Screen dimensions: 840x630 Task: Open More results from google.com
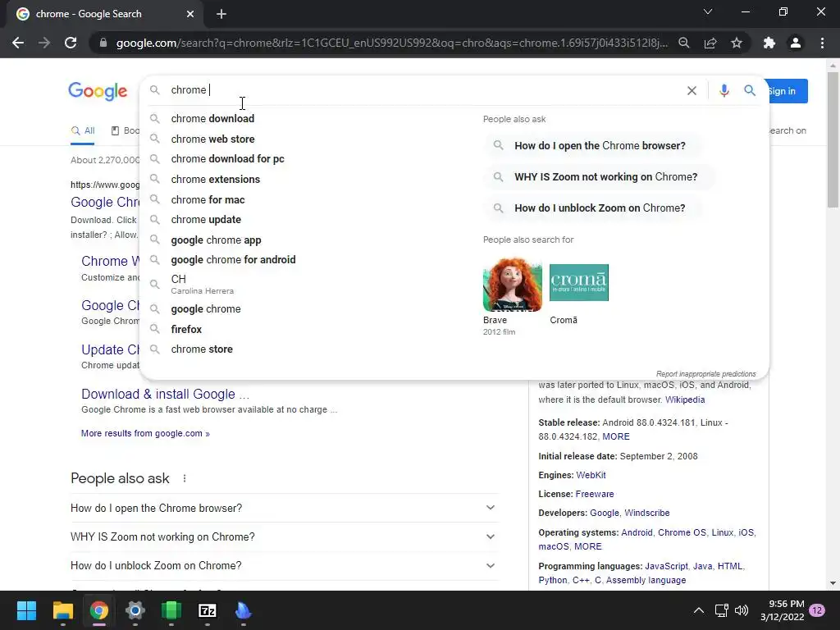[145, 433]
